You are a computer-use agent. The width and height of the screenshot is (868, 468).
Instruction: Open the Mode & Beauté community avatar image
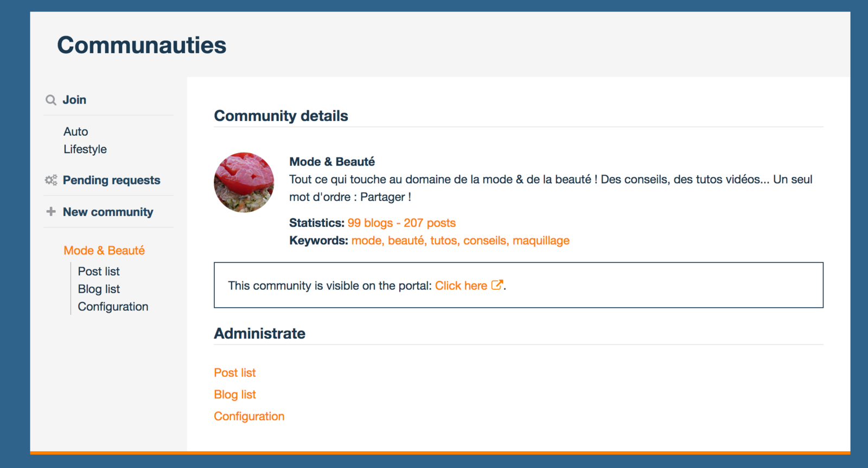click(x=244, y=182)
